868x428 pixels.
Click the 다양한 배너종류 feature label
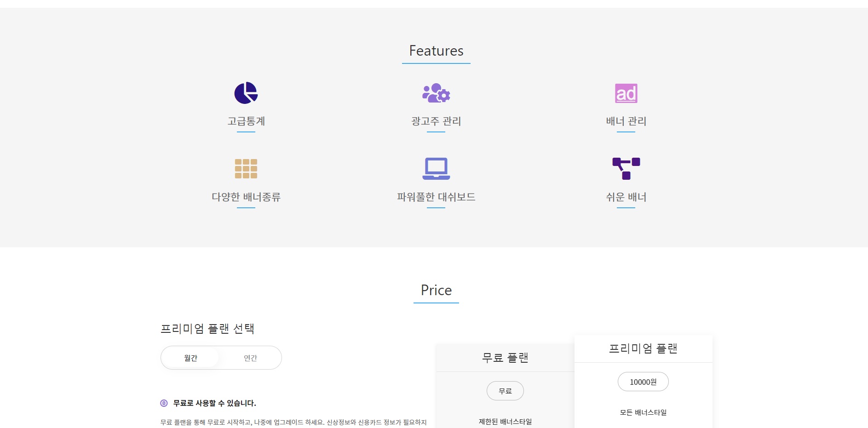click(246, 197)
